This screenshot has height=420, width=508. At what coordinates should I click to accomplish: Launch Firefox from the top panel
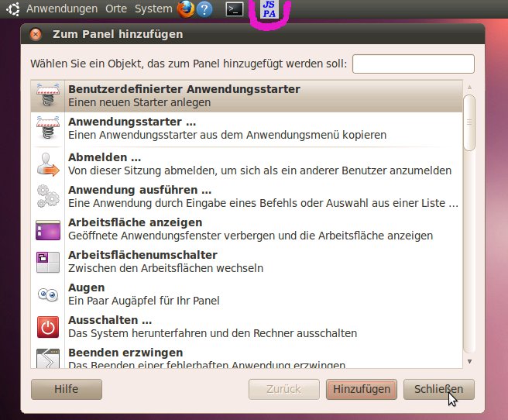pyautogui.click(x=186, y=9)
